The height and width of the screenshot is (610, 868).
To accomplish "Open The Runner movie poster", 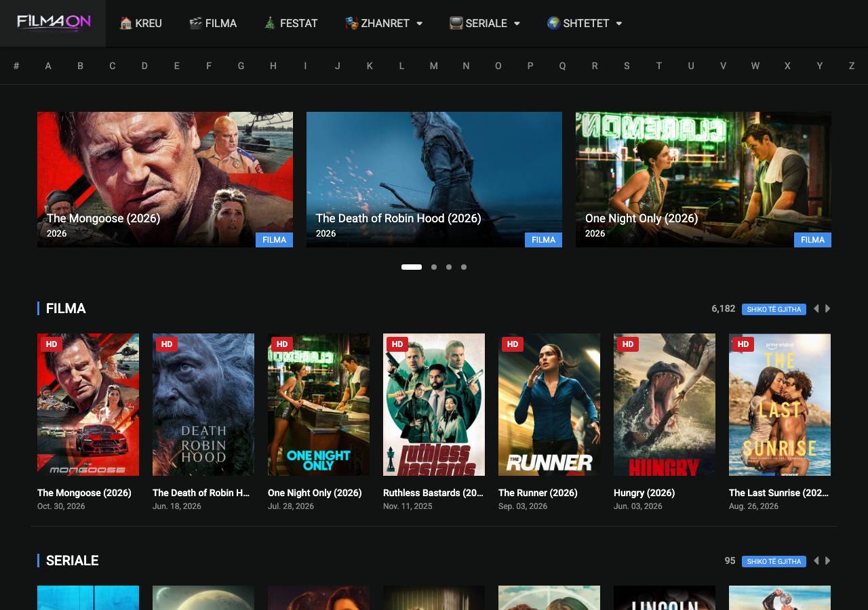I will 549,405.
